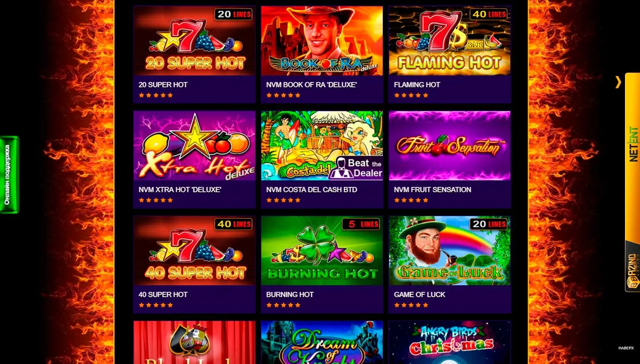Open the Costa del Cash game thumbnail
The image size is (640, 364).
click(322, 146)
